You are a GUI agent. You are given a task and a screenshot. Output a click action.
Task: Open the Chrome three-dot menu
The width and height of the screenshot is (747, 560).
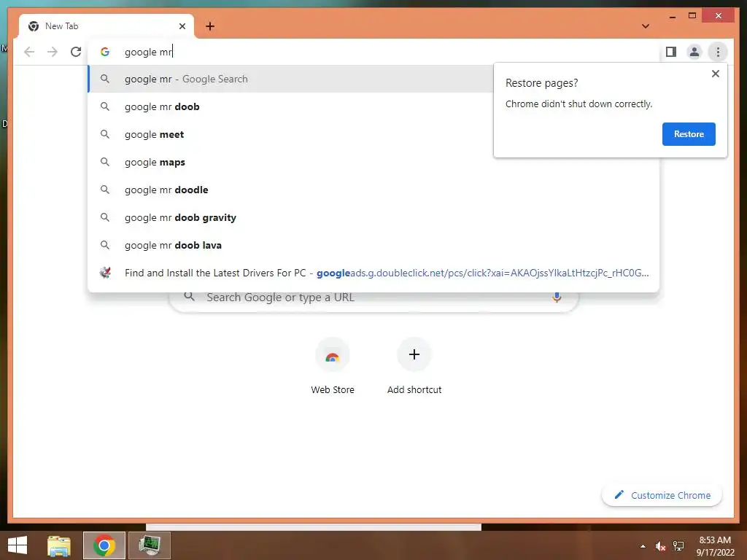pos(718,52)
